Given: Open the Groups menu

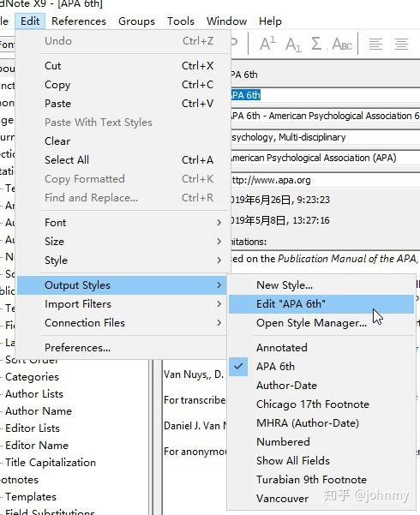Looking at the screenshot, I should coord(136,21).
